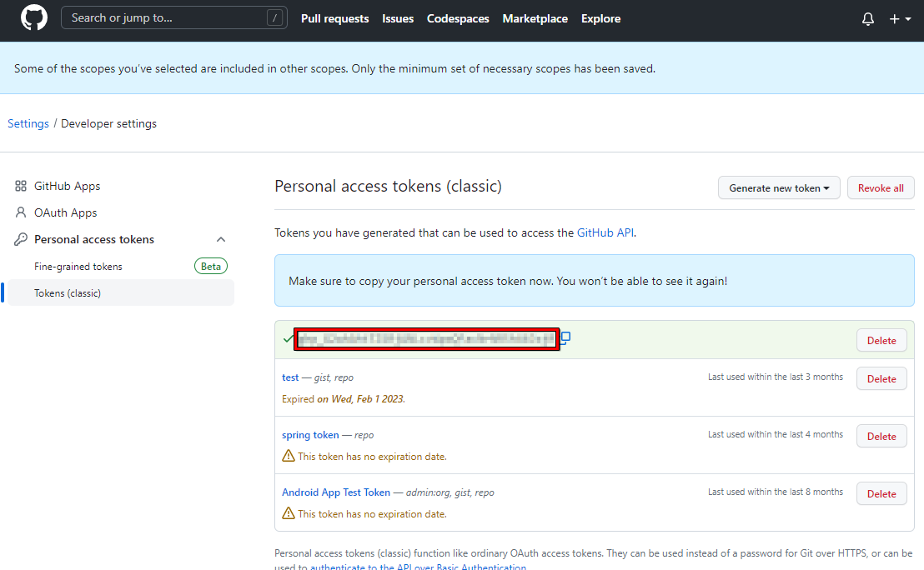Open Codespaces in the top nav
The image size is (924, 570).
[x=458, y=18]
